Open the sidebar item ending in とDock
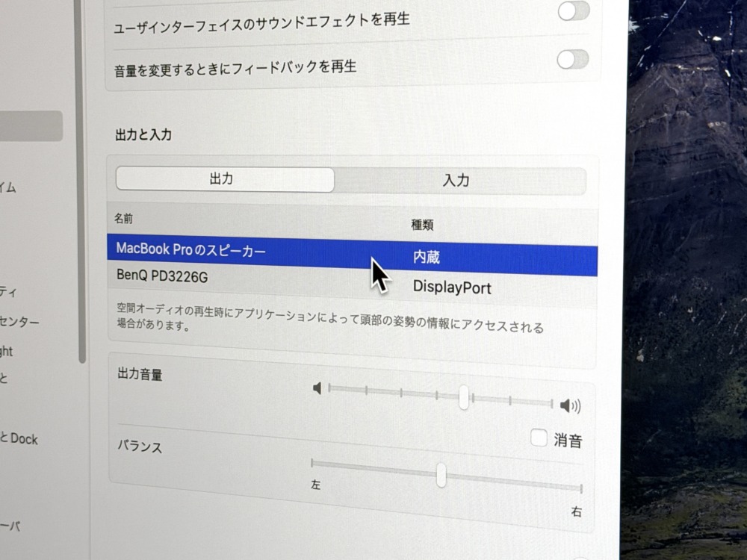 (19, 439)
